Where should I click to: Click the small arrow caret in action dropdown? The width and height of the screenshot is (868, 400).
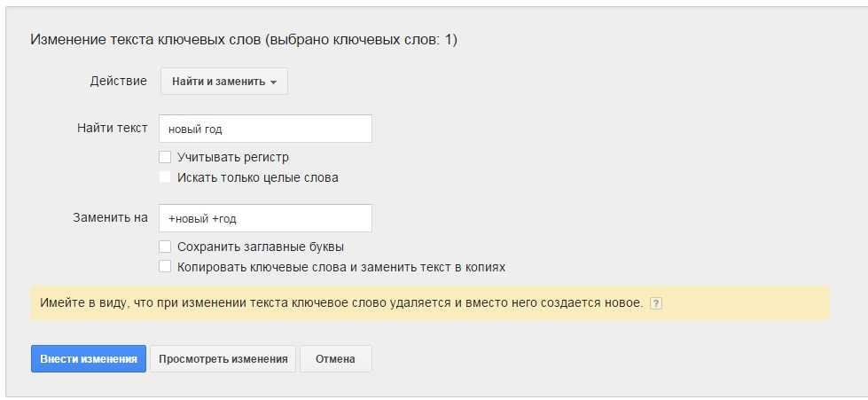(x=273, y=82)
